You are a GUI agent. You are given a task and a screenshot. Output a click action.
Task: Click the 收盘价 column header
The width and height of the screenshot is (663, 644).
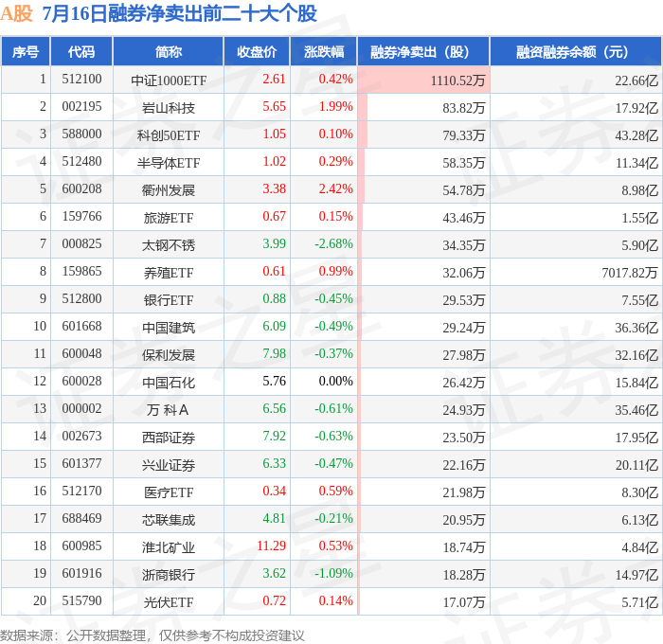[x=257, y=51]
